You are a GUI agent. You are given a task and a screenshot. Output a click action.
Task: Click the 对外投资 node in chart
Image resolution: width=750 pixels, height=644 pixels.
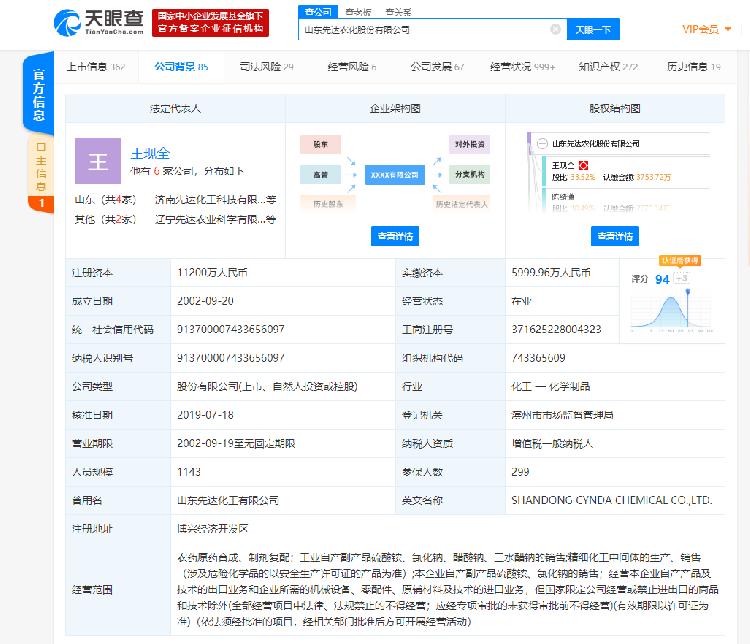pyautogui.click(x=469, y=144)
